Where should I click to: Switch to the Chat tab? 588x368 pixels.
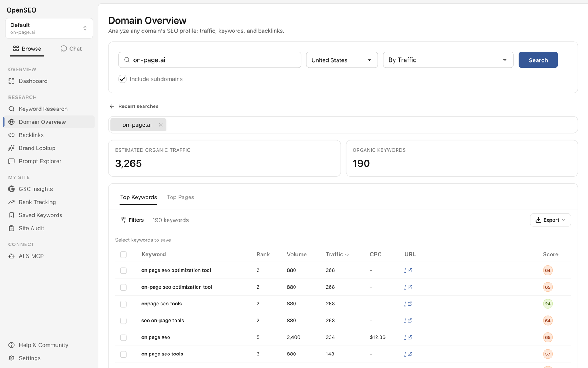pos(71,49)
